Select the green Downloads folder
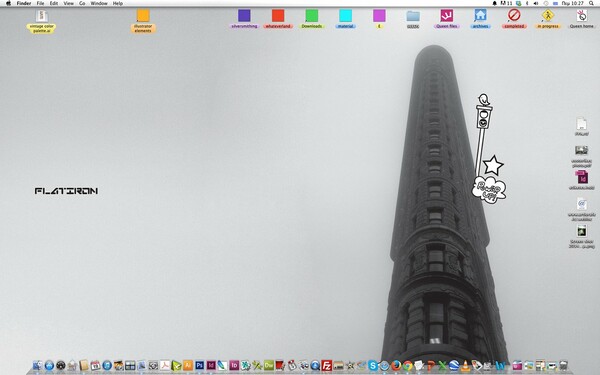The width and height of the screenshot is (600, 375). coord(312,19)
